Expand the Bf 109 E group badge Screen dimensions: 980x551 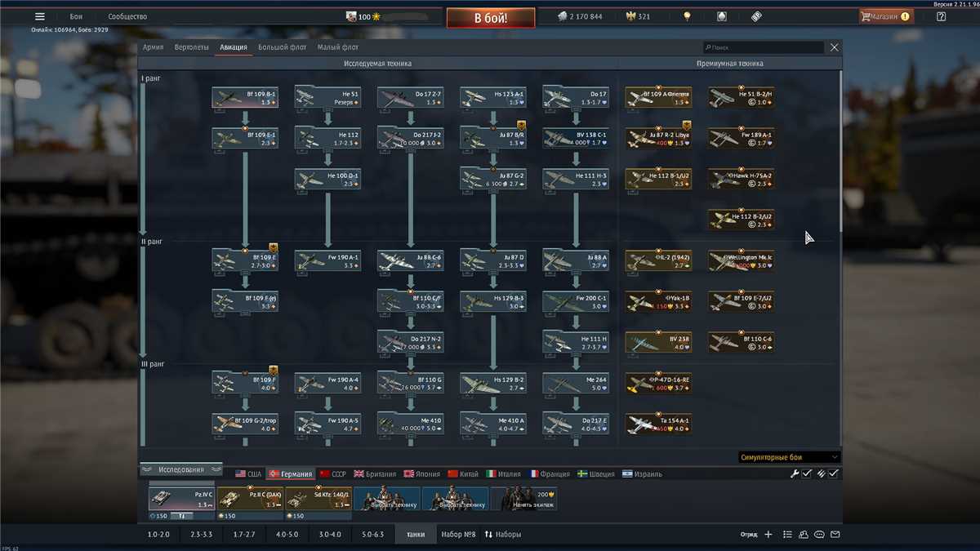pos(273,247)
